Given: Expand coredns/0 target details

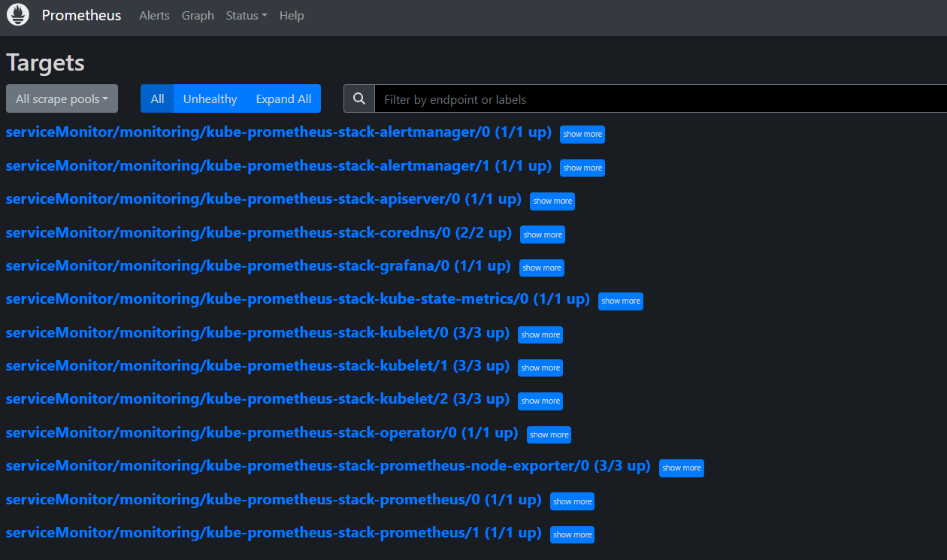Looking at the screenshot, I should point(543,235).
